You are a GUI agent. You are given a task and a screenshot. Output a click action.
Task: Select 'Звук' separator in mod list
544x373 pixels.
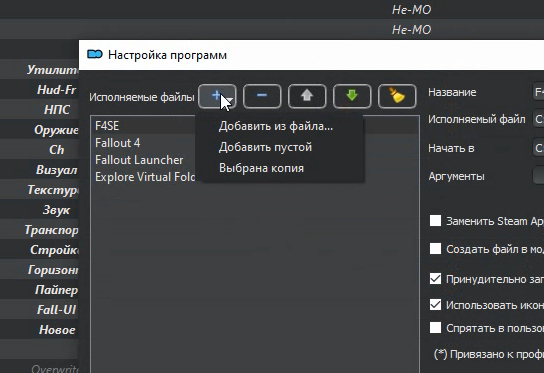39,210
